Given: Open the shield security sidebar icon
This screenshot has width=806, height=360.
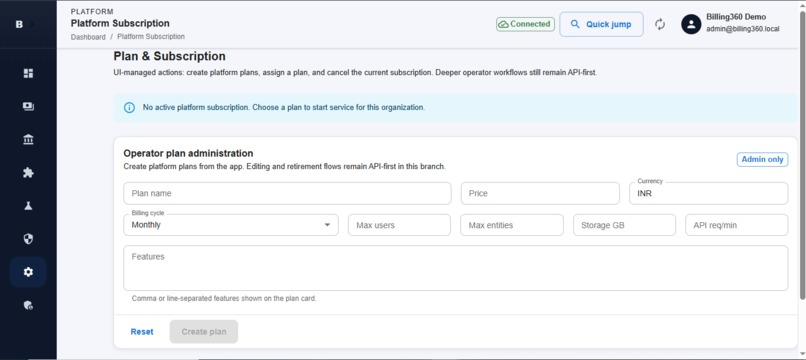Looking at the screenshot, I should (x=28, y=239).
